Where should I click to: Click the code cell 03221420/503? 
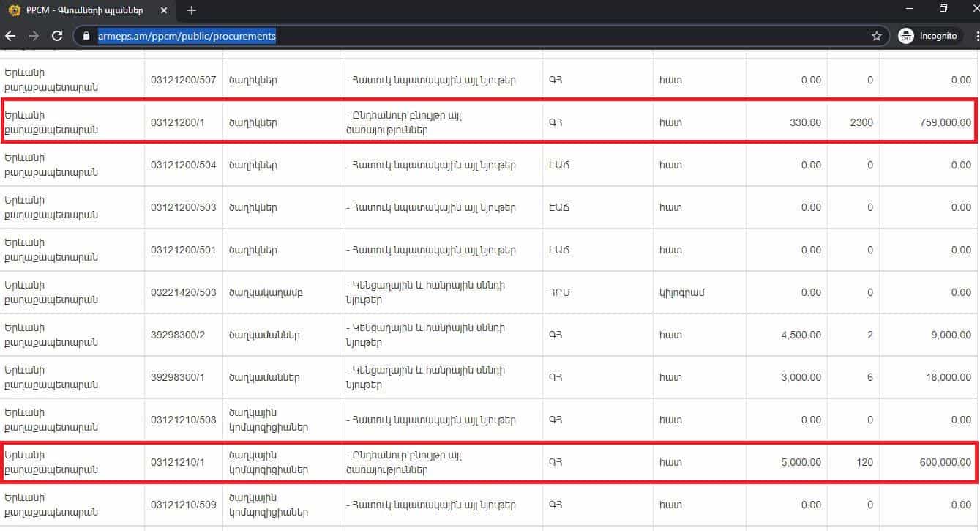[x=184, y=293]
